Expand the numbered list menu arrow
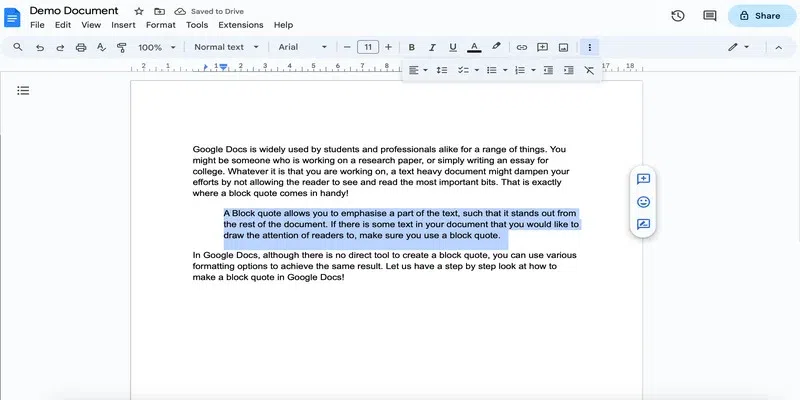This screenshot has width=800, height=400. [x=533, y=70]
